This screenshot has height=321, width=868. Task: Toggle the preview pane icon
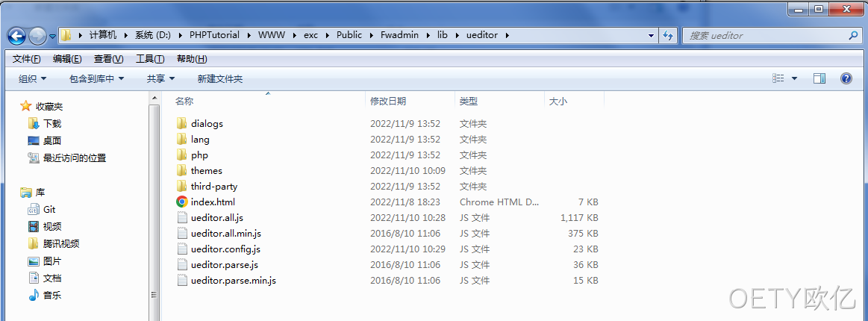pos(819,78)
